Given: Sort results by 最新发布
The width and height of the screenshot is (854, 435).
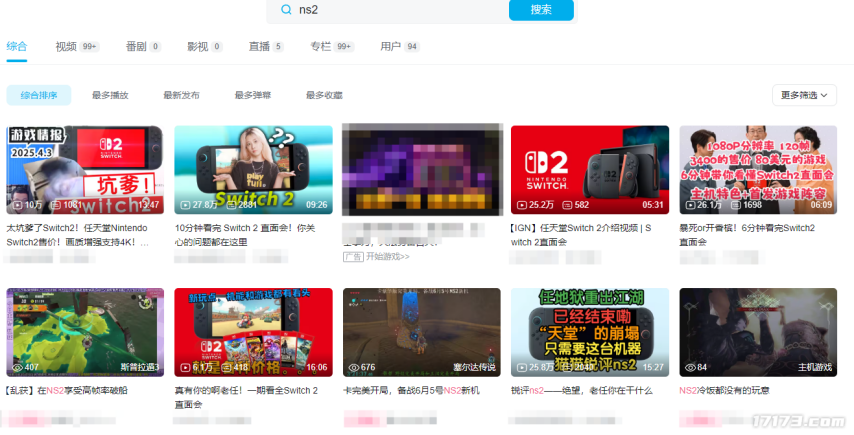Looking at the screenshot, I should [x=181, y=95].
